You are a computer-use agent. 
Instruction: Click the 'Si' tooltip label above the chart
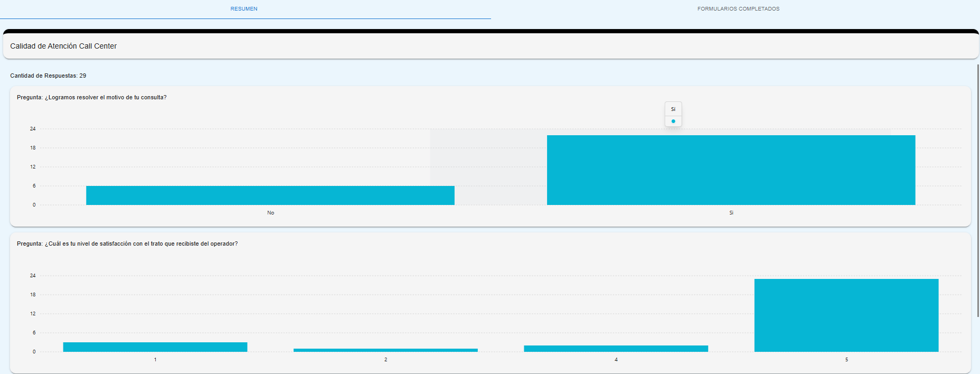point(673,109)
